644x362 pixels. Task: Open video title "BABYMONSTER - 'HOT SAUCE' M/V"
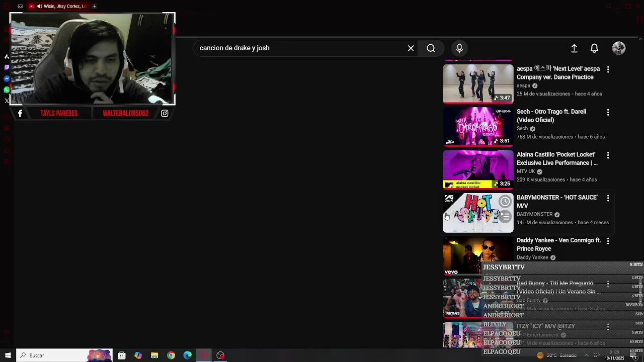click(x=557, y=202)
